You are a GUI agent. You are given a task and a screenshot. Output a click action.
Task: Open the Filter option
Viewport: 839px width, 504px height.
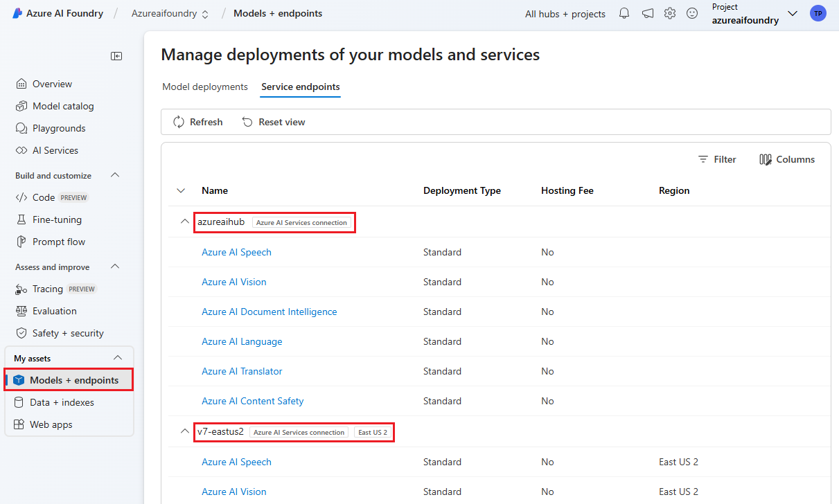(717, 159)
